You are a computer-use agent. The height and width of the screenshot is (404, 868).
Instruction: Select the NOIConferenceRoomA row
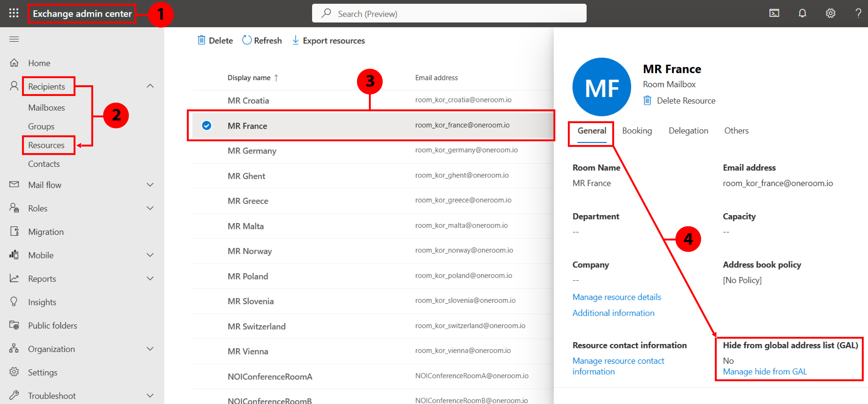pyautogui.click(x=373, y=376)
